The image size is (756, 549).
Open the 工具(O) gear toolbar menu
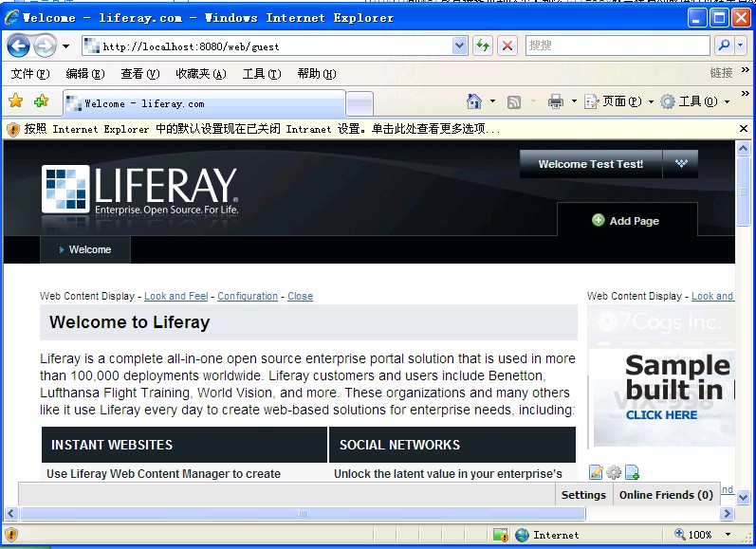coord(694,101)
